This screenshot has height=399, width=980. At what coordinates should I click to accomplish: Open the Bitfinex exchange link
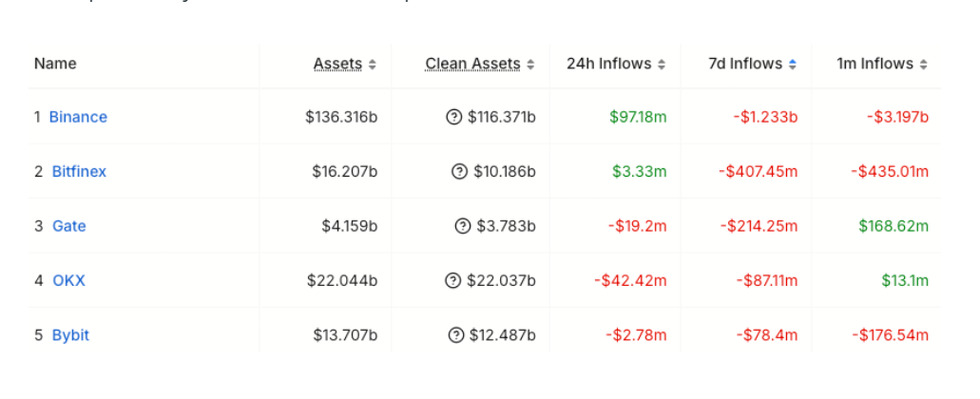coord(79,171)
